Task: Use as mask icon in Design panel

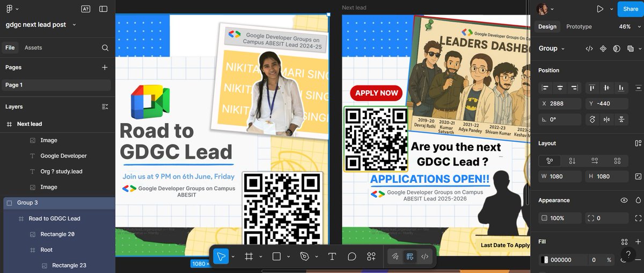Action: click(x=617, y=48)
